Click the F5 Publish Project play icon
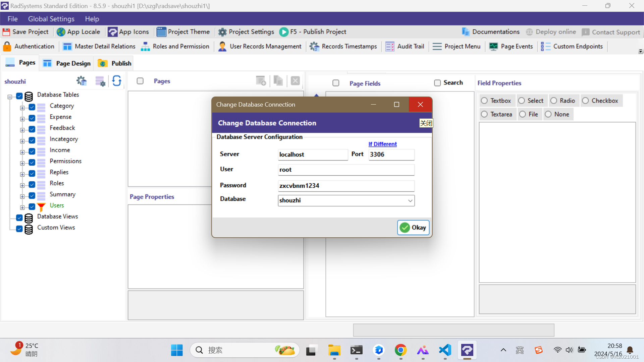Viewport: 644px width, 362px height. 284,32
